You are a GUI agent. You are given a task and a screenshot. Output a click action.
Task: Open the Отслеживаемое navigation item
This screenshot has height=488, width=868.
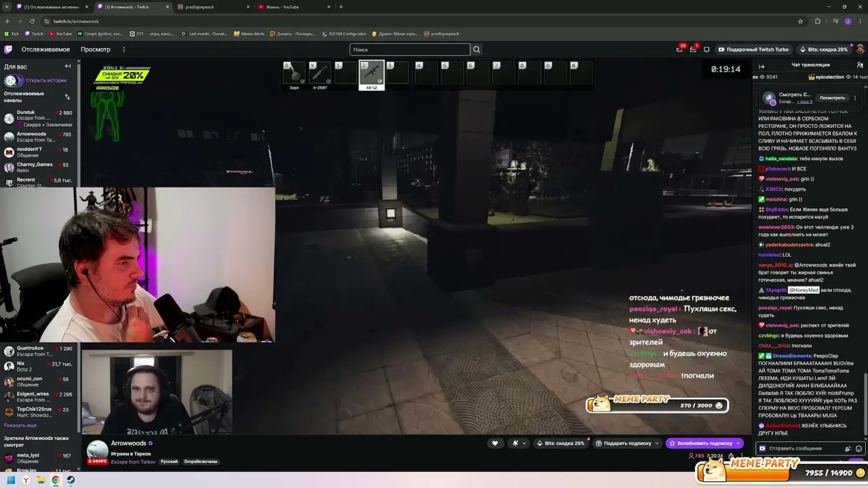[45, 49]
